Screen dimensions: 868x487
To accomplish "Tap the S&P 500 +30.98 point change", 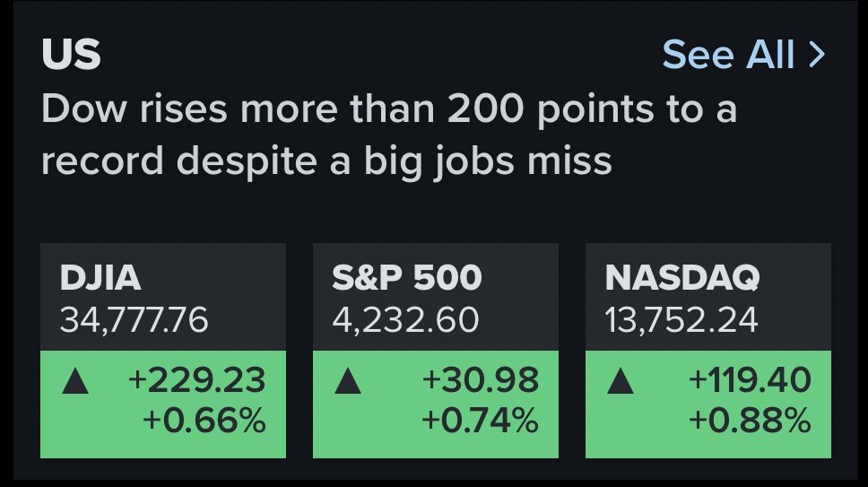I will [480, 380].
